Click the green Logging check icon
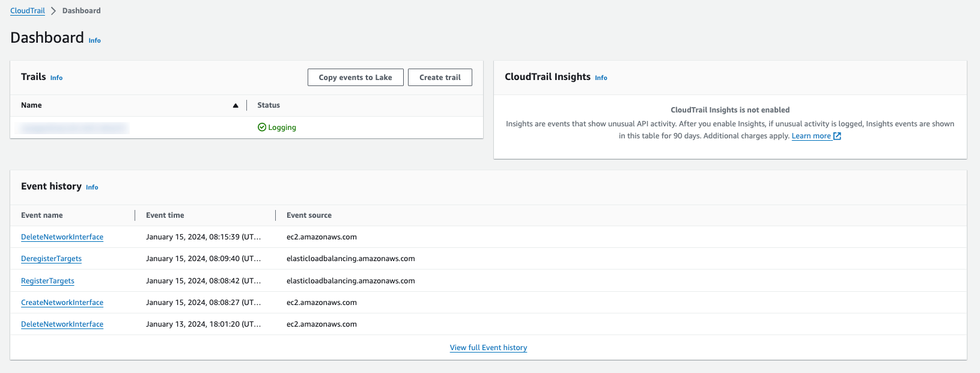The image size is (980, 373). click(x=262, y=128)
